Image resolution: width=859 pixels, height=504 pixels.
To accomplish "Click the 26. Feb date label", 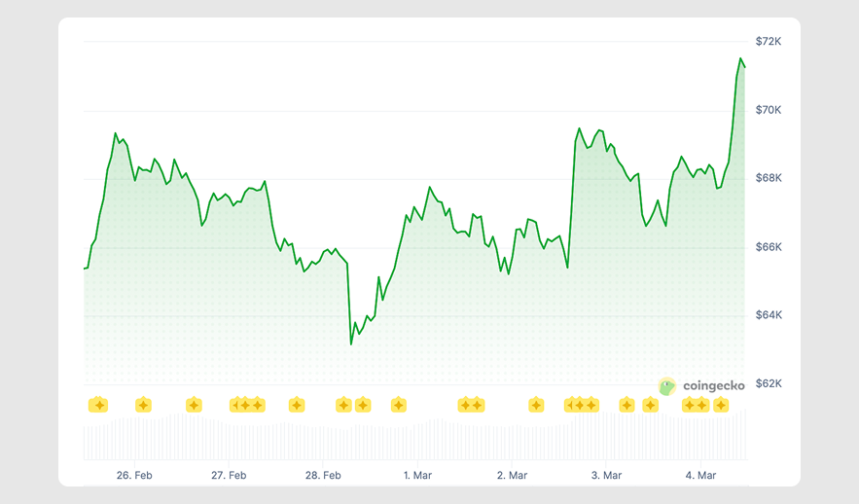I will (134, 476).
